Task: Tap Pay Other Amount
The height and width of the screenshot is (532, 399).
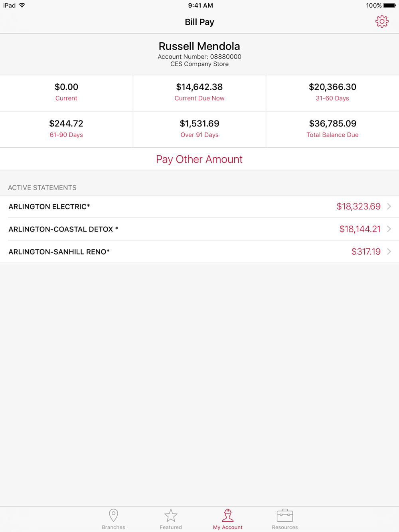Action: tap(199, 159)
